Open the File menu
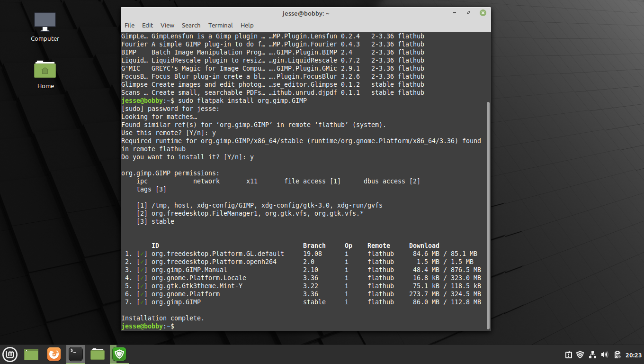Image resolution: width=644 pixels, height=364 pixels. 129,26
